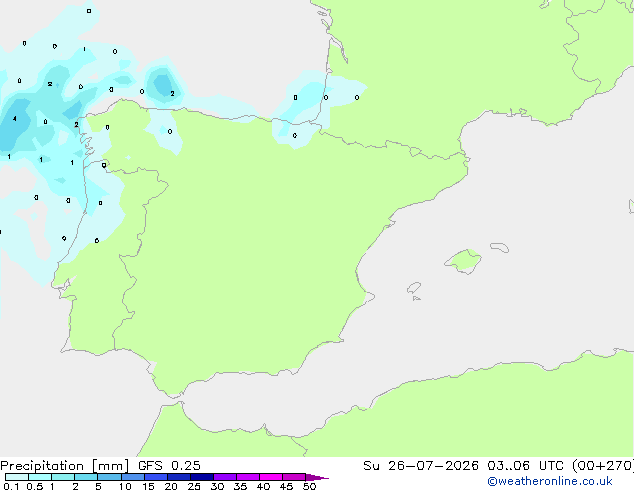Click the legend label 45
This screenshot has height=490, width=634.
286,486
